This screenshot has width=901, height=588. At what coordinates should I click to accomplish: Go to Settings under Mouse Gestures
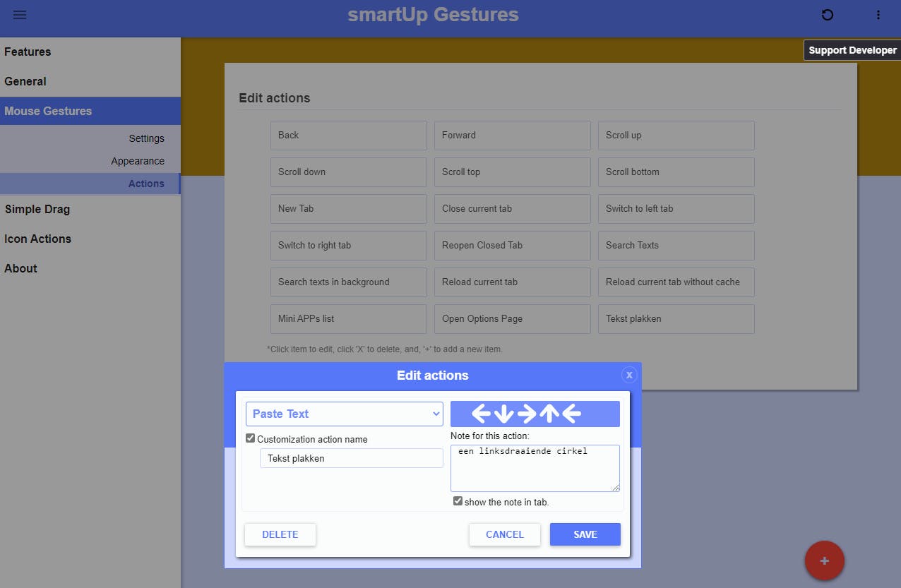point(146,138)
